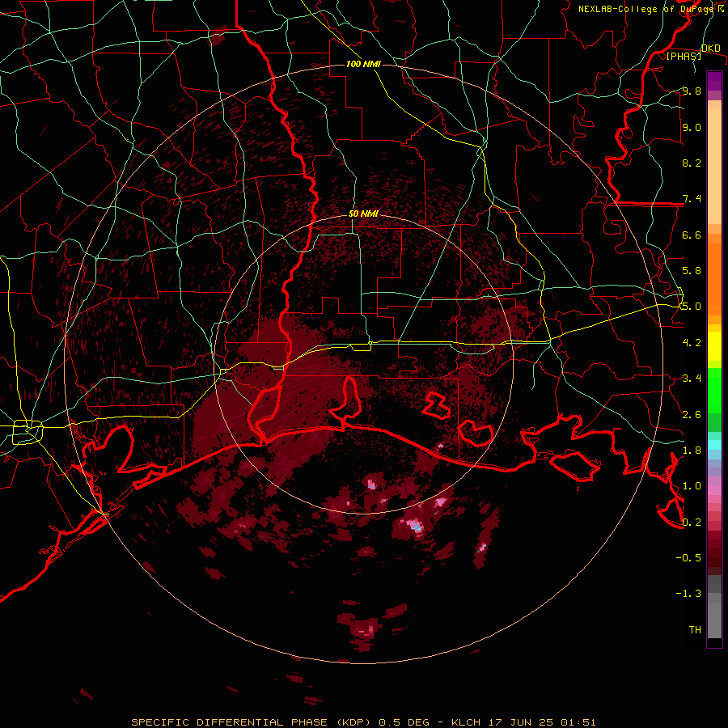Screen dimensions: 728x728
Task: Click the 1.8 value on the color scale
Action: (692, 450)
